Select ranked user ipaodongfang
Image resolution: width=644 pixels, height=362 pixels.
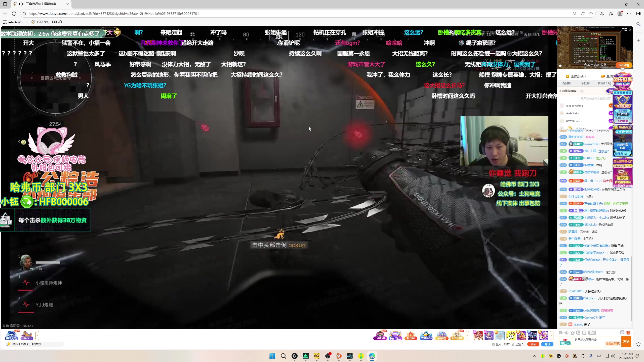pos(575,106)
